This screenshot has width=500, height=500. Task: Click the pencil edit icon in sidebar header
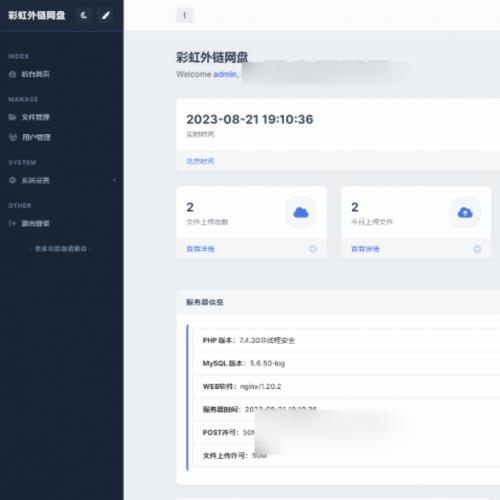[x=106, y=15]
